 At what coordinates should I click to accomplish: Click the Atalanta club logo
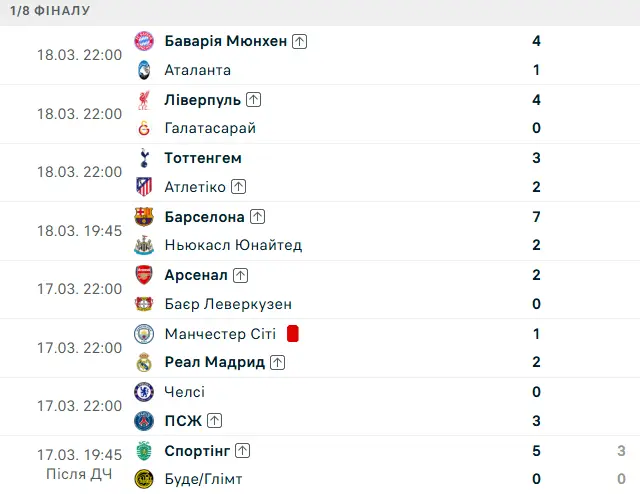click(x=144, y=70)
